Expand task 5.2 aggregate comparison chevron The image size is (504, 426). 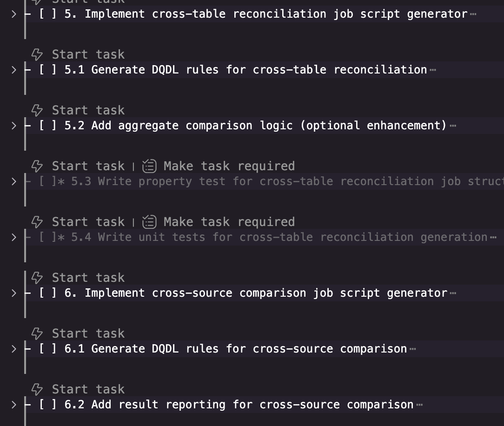click(x=13, y=126)
